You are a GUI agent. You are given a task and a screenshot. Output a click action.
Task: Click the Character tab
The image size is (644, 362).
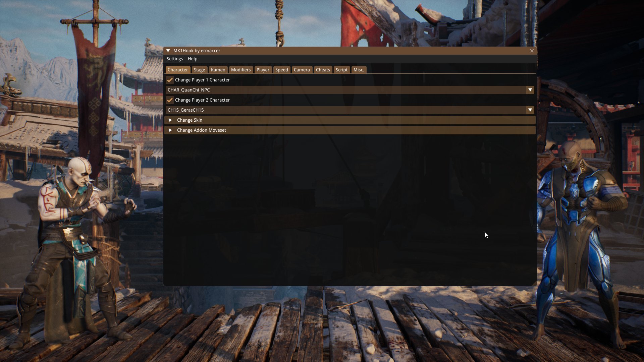177,70
